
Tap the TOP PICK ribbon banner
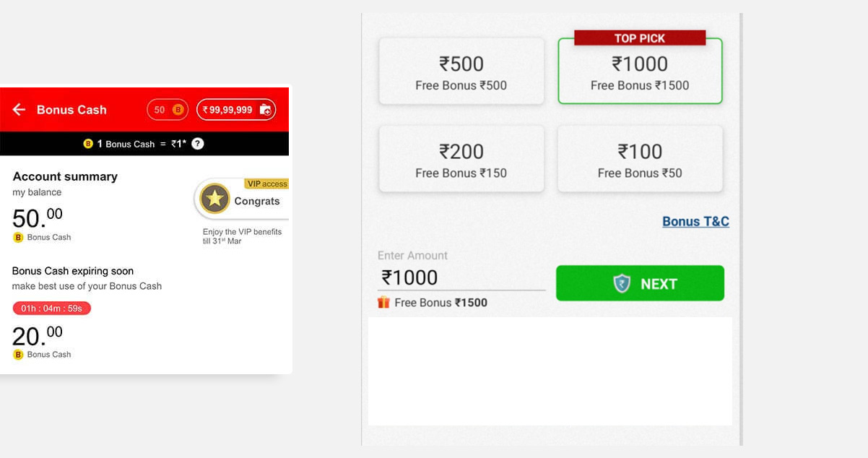[x=640, y=38]
